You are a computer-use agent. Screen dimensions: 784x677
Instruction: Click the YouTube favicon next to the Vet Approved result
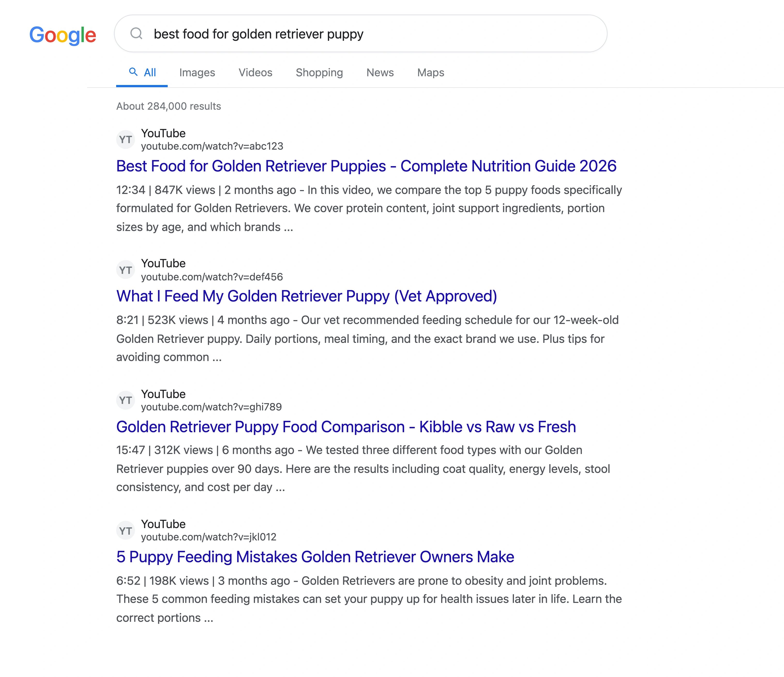click(126, 269)
